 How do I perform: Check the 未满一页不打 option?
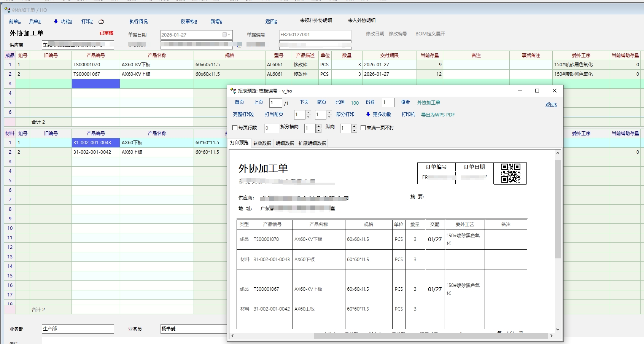click(x=363, y=128)
